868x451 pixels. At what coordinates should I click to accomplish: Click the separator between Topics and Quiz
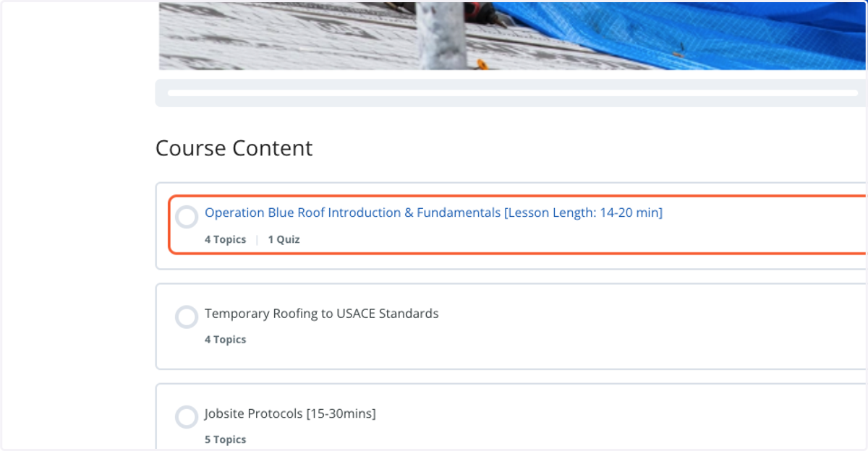(x=257, y=239)
